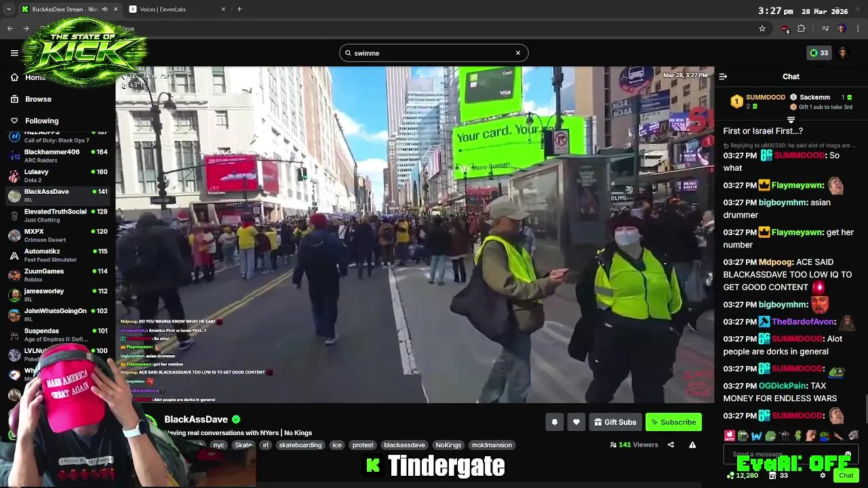Select the 'Skate' tag
The image size is (868, 488).
(243, 445)
